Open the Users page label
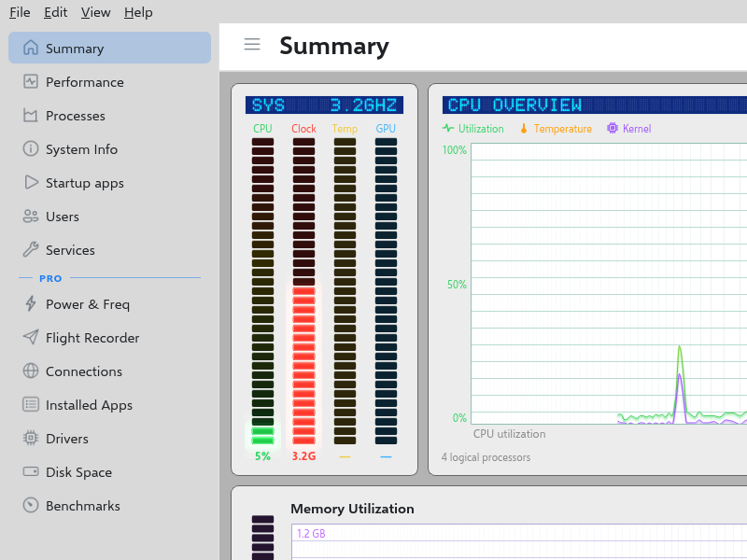This screenshot has height=560, width=747. tap(63, 217)
